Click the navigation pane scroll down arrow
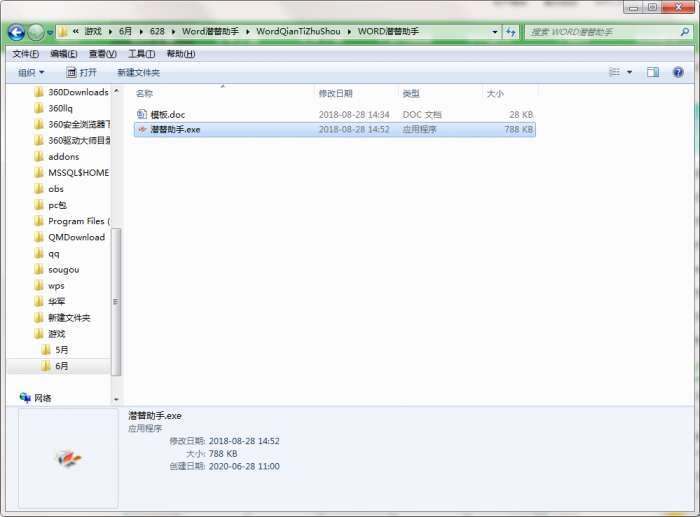 [116, 399]
